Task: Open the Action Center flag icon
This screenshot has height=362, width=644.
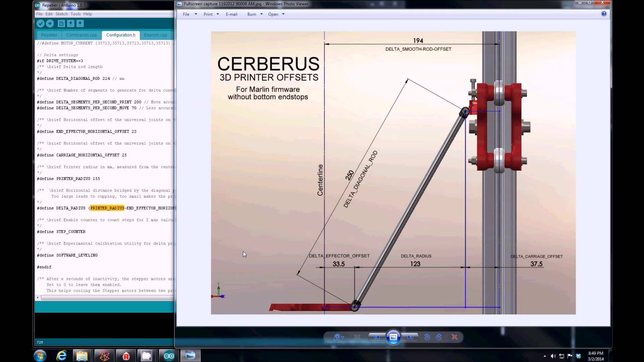Action: tap(570, 356)
